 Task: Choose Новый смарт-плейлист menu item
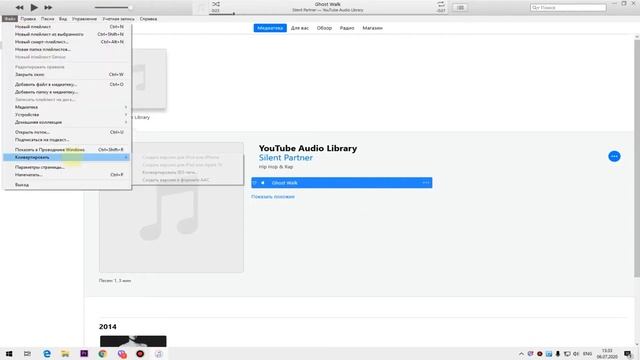tap(67, 42)
